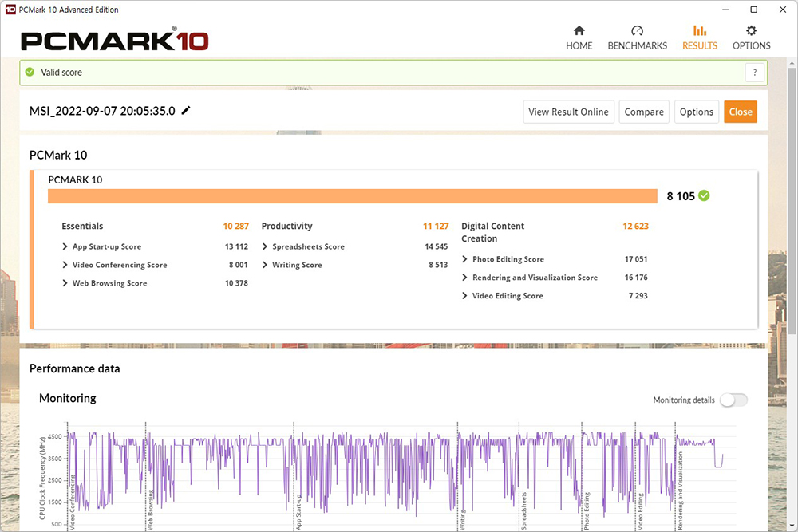Click the Web Browsing marker on the chart
The width and height of the screenshot is (798, 532).
click(150, 510)
